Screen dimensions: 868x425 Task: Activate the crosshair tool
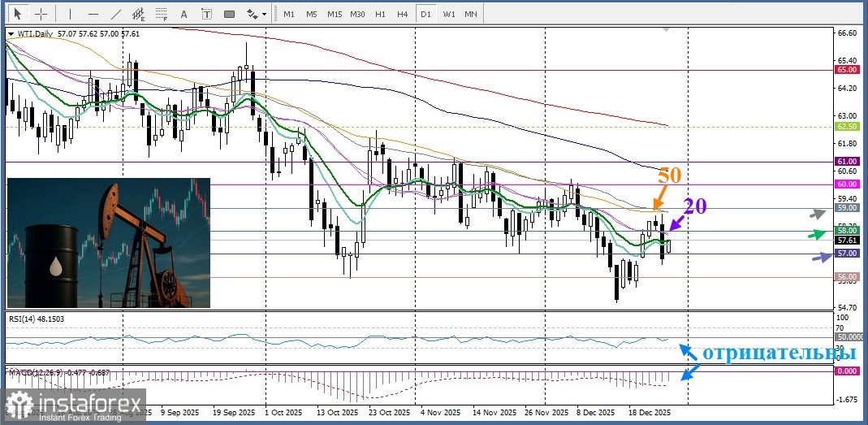pos(41,14)
